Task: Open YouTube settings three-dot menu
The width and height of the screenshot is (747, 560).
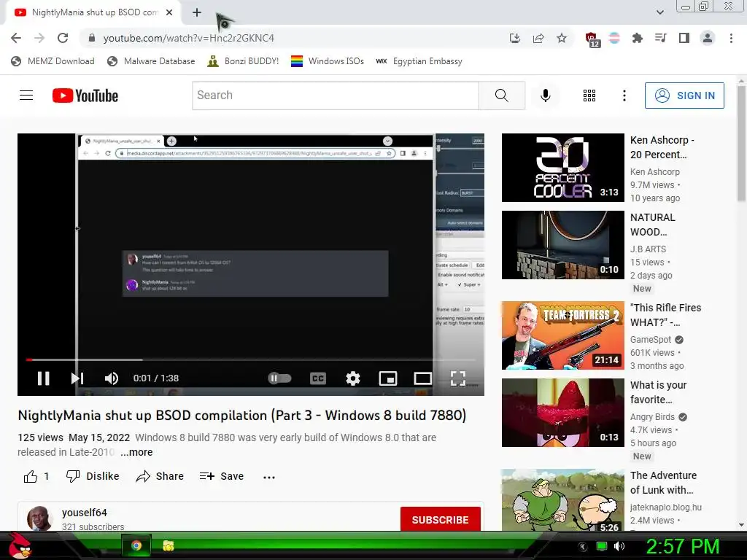Action: point(624,96)
